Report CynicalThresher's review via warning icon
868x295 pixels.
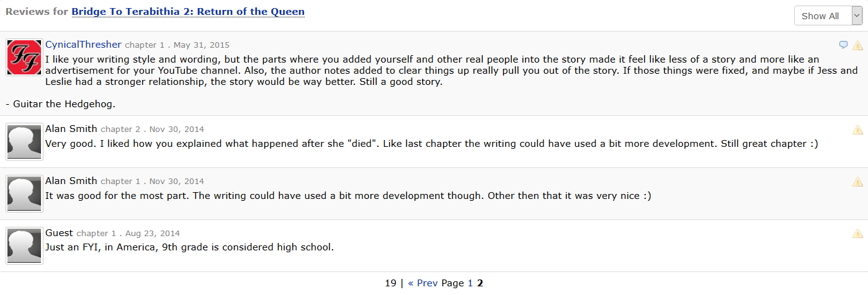pos(857,45)
